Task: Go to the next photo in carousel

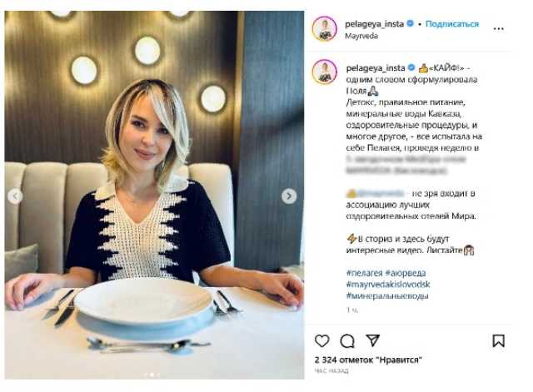Action: point(289,196)
